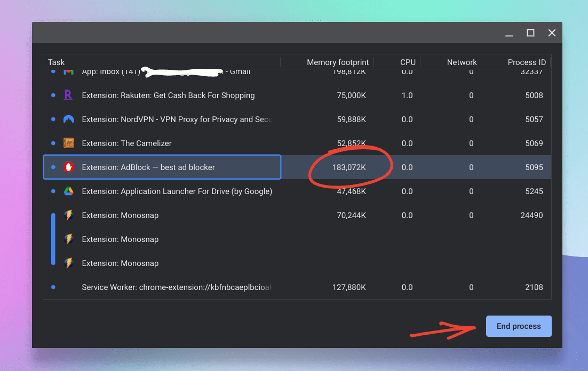Sort by the Network column header
Screen dimensions: 588x371
tap(462, 62)
